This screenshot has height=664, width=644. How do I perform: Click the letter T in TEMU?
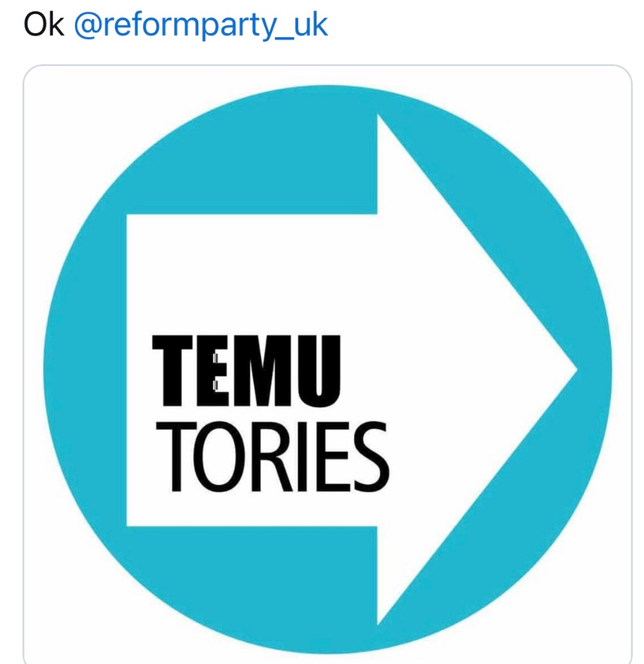(175, 371)
